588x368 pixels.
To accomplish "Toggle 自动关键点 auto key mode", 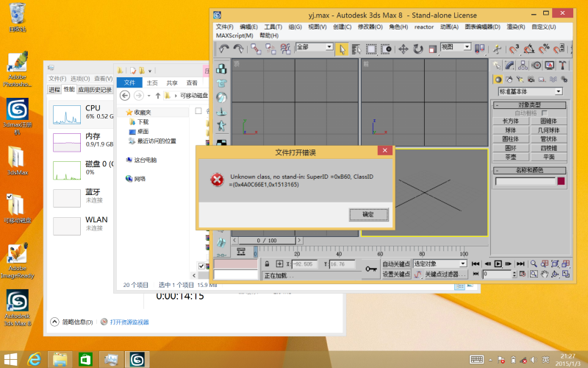I will tap(395, 263).
